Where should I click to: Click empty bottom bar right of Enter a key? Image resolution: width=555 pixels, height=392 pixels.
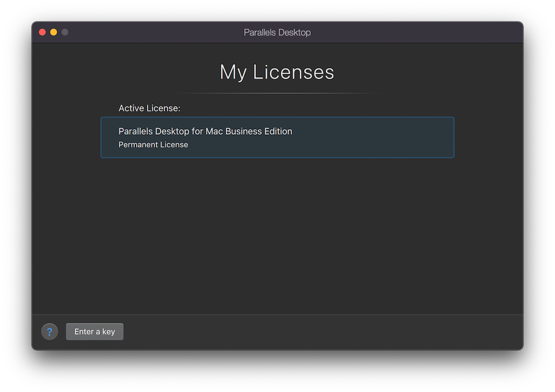coord(333,332)
